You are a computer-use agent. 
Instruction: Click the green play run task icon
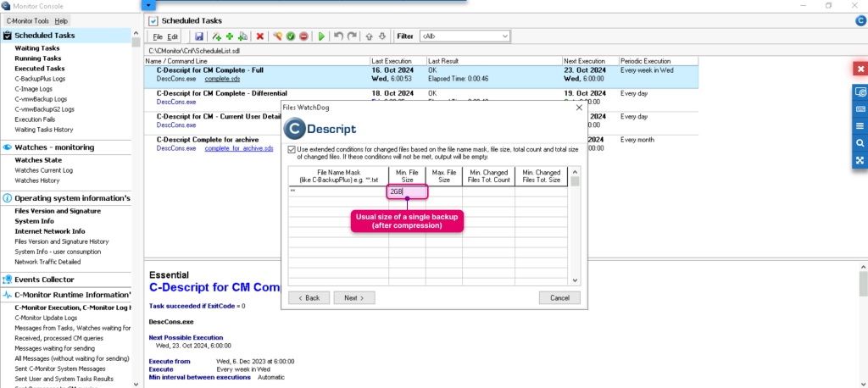pyautogui.click(x=321, y=36)
